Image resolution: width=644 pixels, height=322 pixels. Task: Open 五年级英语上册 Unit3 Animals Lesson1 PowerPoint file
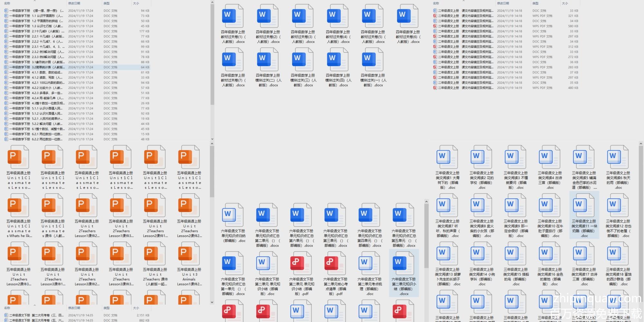[x=189, y=254]
